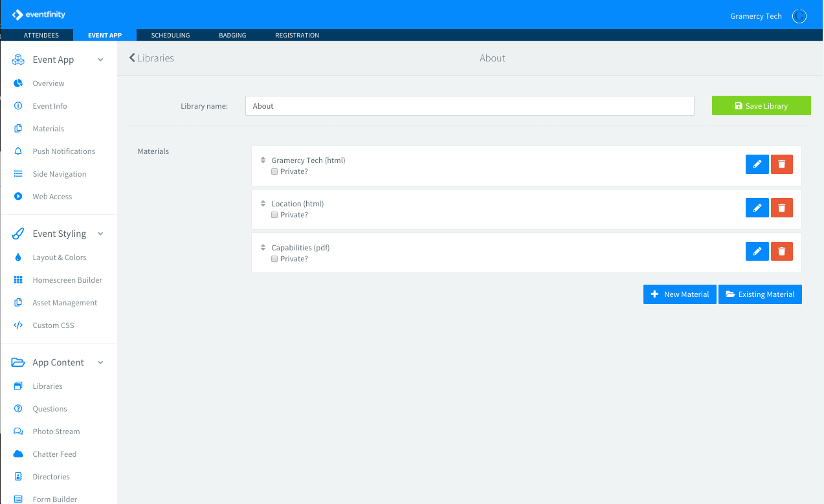Open the Homescreen Builder page
Screen dimensions: 824x504
click(67, 280)
